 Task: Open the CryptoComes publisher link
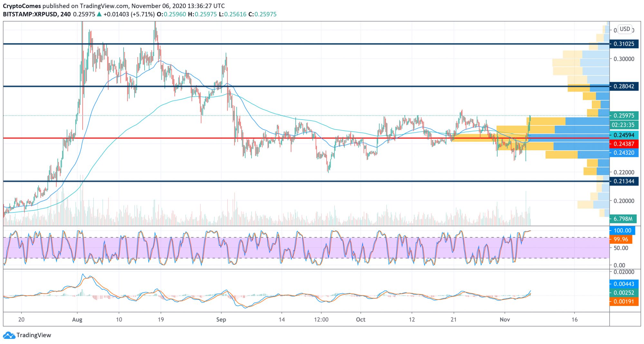point(21,5)
